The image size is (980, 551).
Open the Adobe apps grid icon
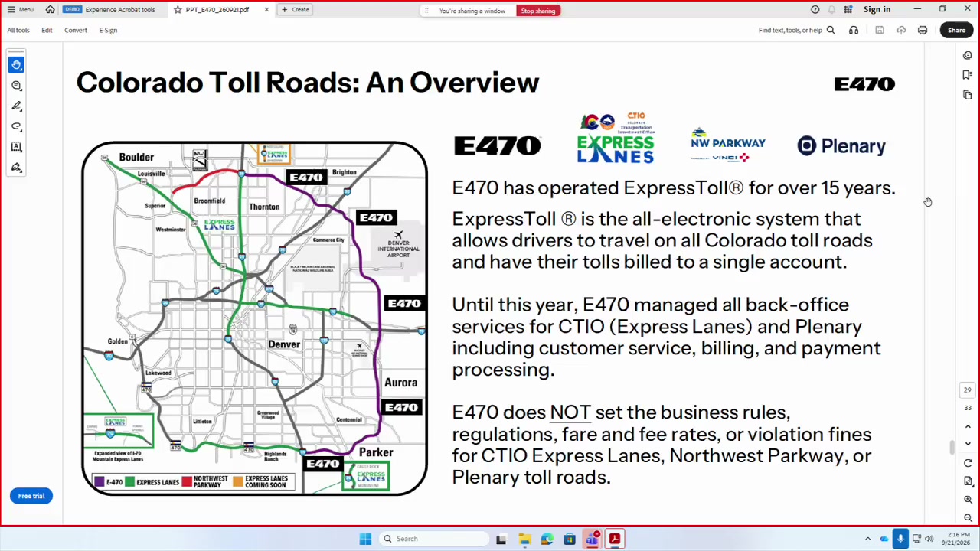(848, 9)
